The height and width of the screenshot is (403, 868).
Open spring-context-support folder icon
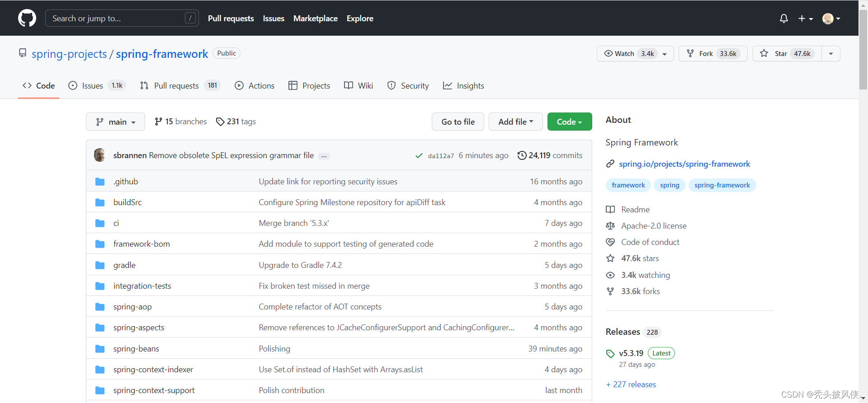100,390
